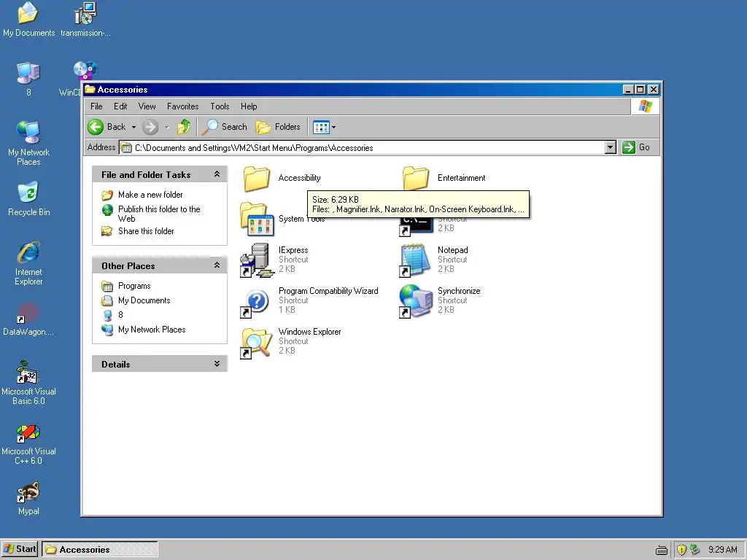Screen dimensions: 747x560
Task: Click the Accessories window title bar
Action: tap(352, 90)
